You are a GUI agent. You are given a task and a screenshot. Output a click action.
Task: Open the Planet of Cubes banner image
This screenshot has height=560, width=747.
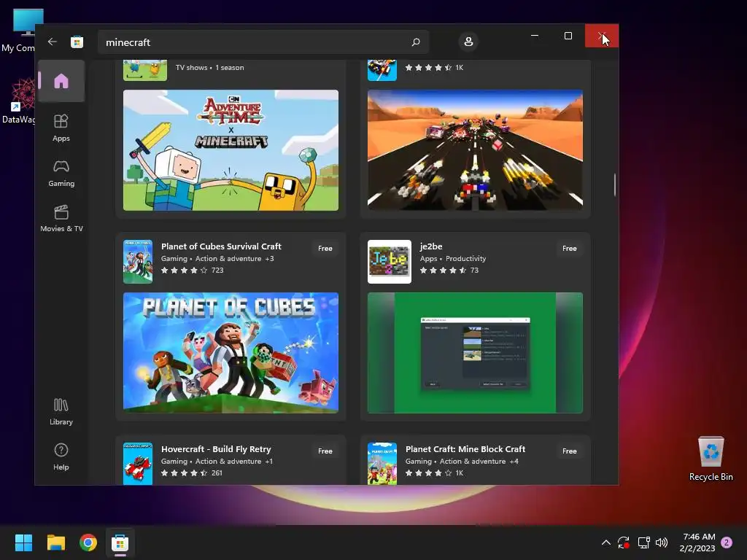[231, 353]
